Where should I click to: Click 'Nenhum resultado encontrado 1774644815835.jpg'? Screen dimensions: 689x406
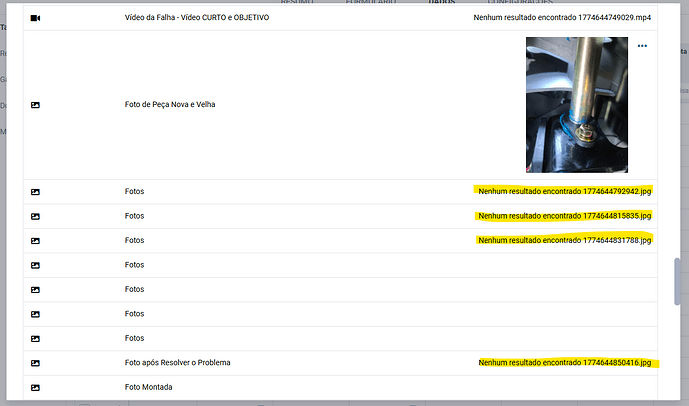point(565,216)
